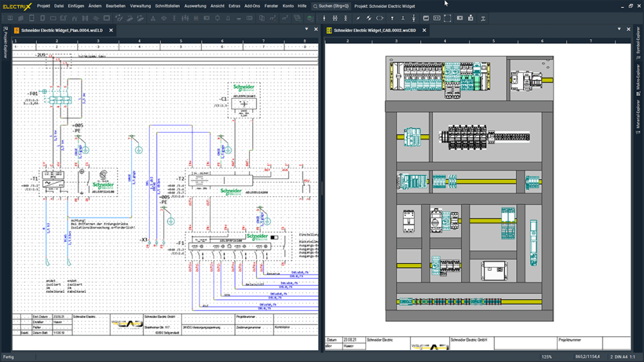Viewport: 644px width, 362px height.
Task: Click the grid icon at the toolbar's left end
Action: coord(11,18)
